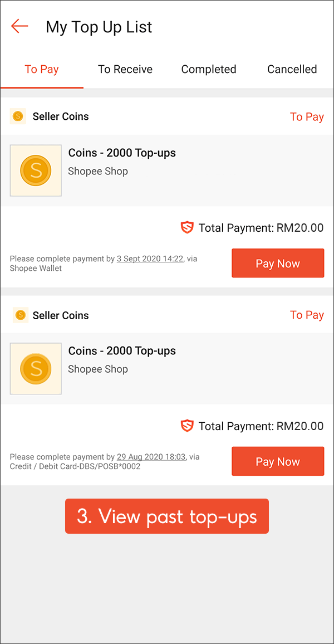
Task: Click the gold coin image of the second top-up
Action: coord(35,368)
